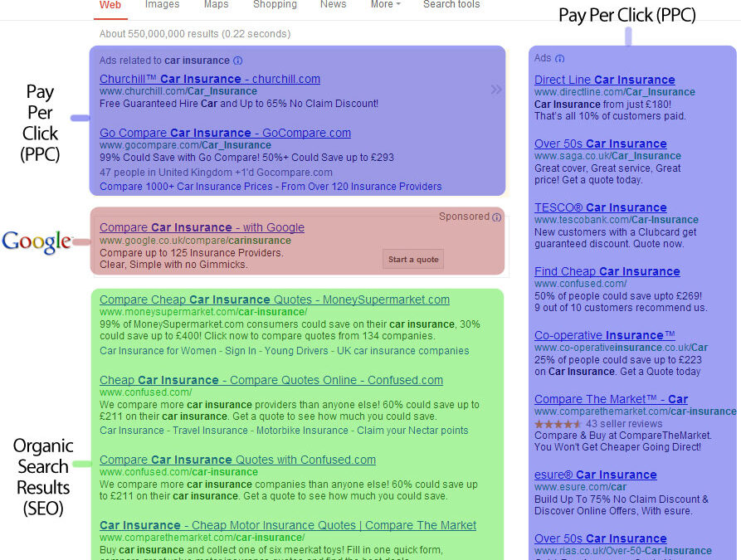
Task: Select the Web tab
Action: click(x=110, y=5)
